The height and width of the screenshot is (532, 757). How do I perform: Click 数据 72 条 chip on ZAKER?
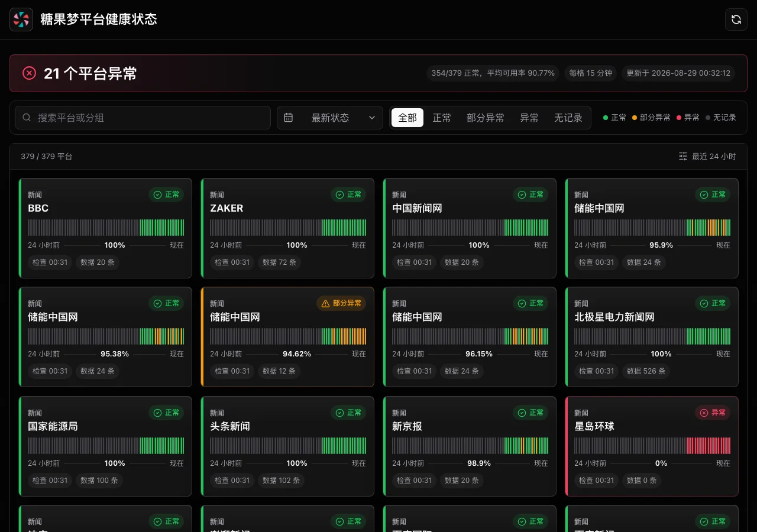click(280, 262)
